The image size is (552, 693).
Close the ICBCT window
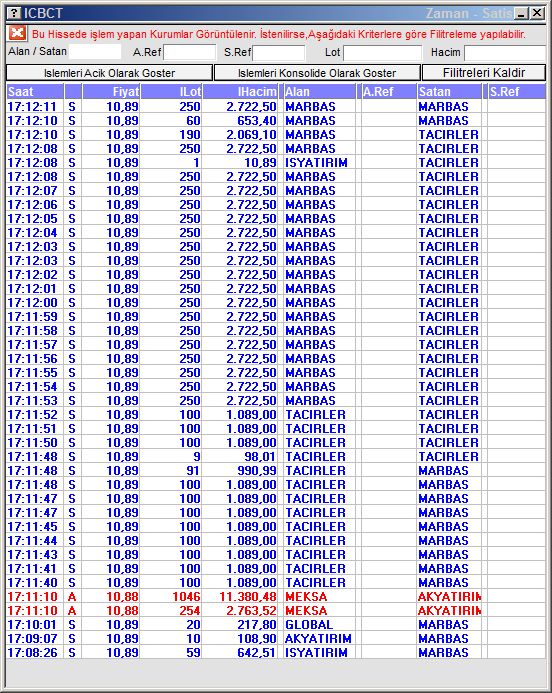(x=537, y=13)
